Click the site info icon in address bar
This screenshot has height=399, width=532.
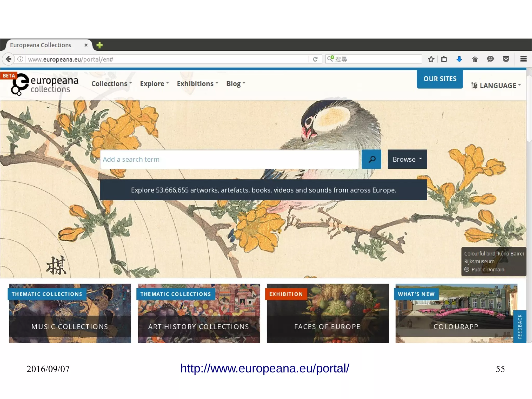click(x=20, y=59)
